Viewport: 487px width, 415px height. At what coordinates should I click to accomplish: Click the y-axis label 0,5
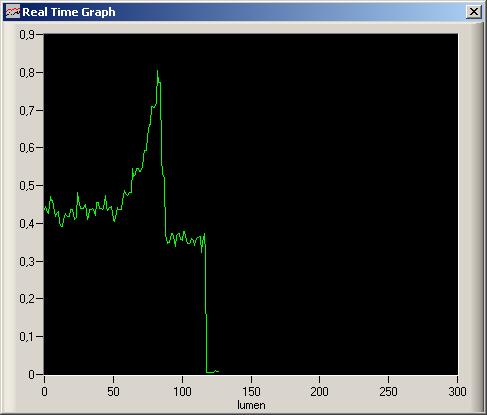coord(27,186)
